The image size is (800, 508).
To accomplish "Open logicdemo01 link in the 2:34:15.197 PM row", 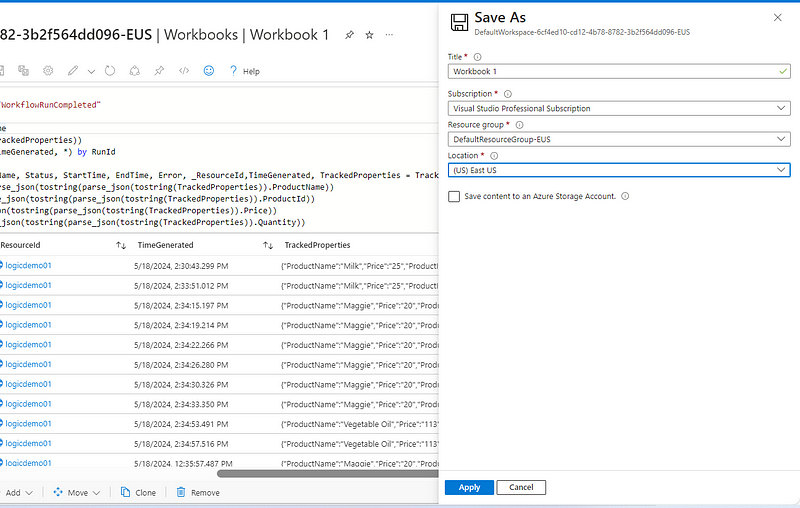I will (x=28, y=305).
